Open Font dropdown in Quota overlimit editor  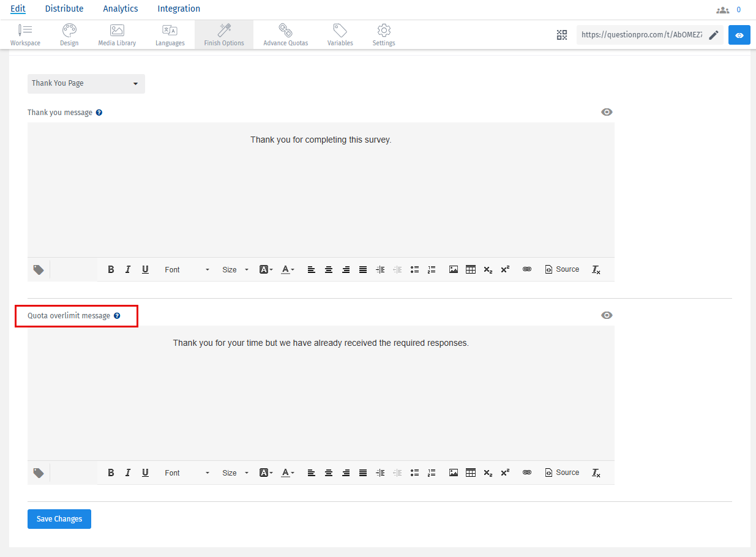pyautogui.click(x=186, y=473)
